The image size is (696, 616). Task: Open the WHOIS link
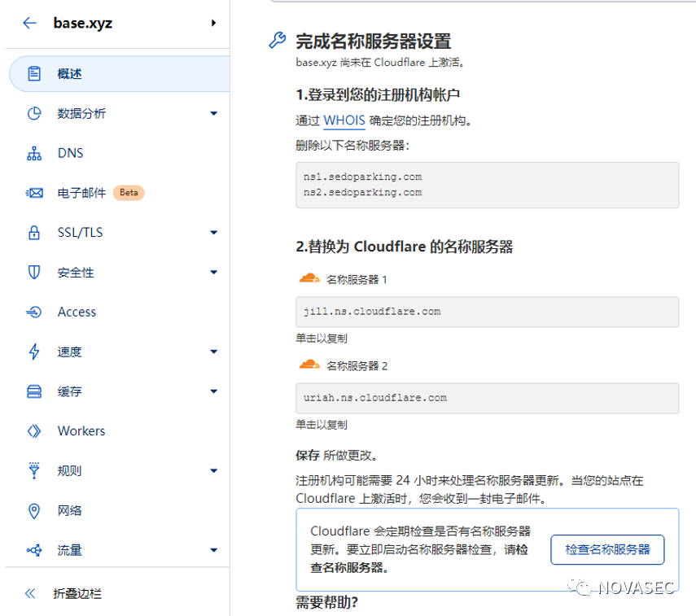[x=344, y=120]
